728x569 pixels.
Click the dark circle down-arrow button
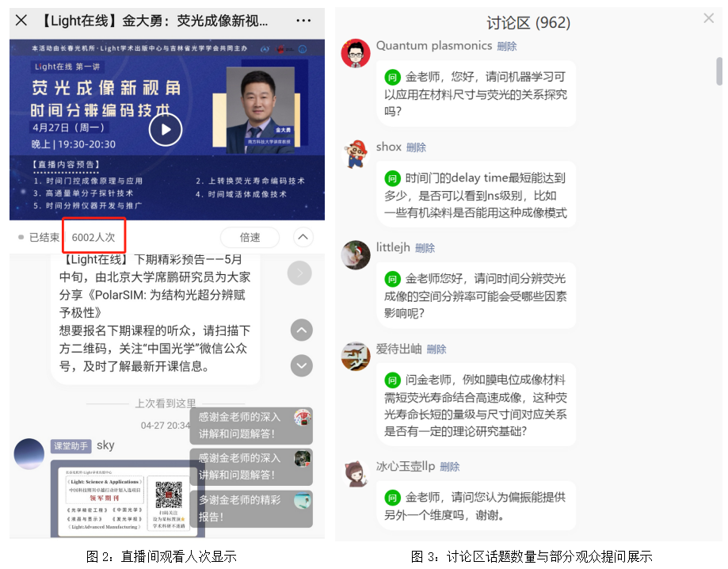tap(302, 365)
